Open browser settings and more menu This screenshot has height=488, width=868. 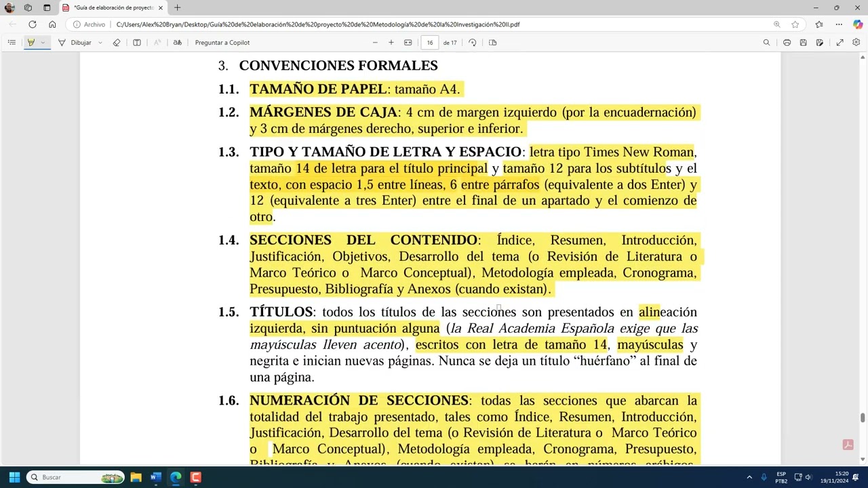(839, 24)
